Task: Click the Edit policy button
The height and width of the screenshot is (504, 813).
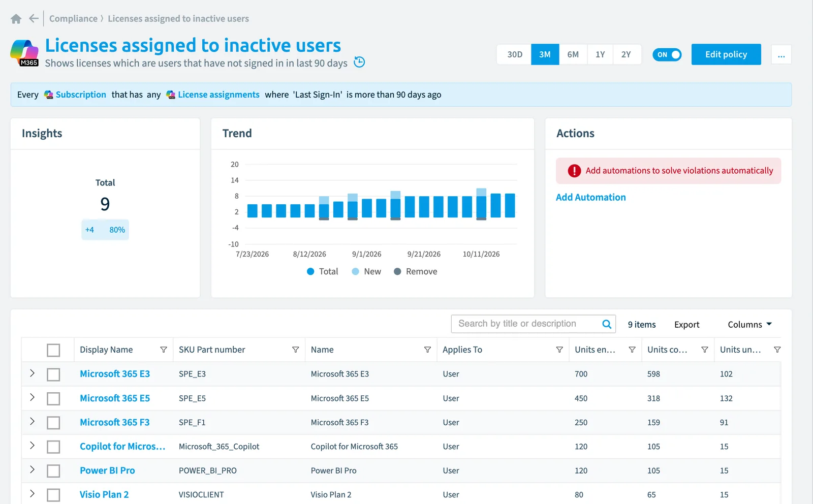Action: (x=726, y=54)
